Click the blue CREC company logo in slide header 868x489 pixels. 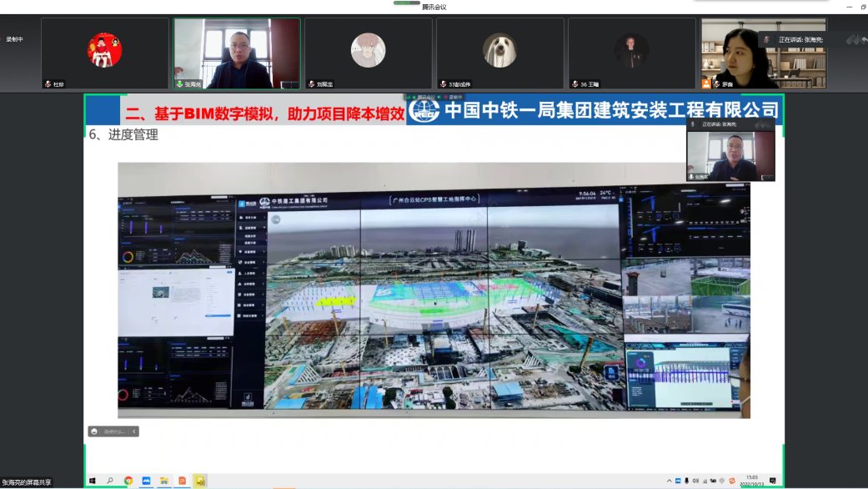(x=424, y=109)
